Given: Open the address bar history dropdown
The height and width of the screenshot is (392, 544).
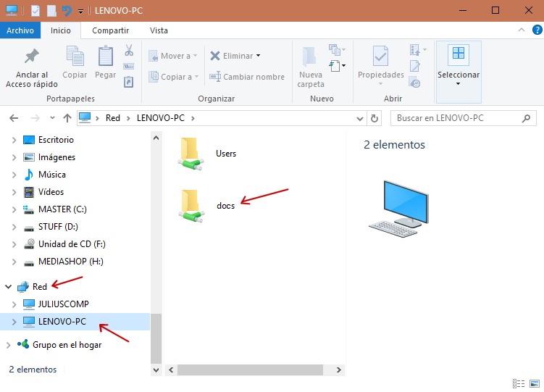Looking at the screenshot, I should point(361,118).
